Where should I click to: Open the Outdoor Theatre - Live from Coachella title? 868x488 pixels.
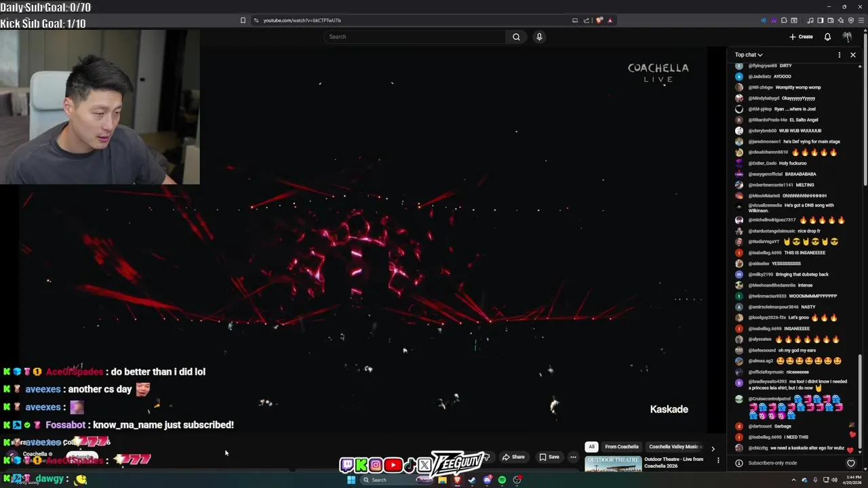[x=673, y=463]
